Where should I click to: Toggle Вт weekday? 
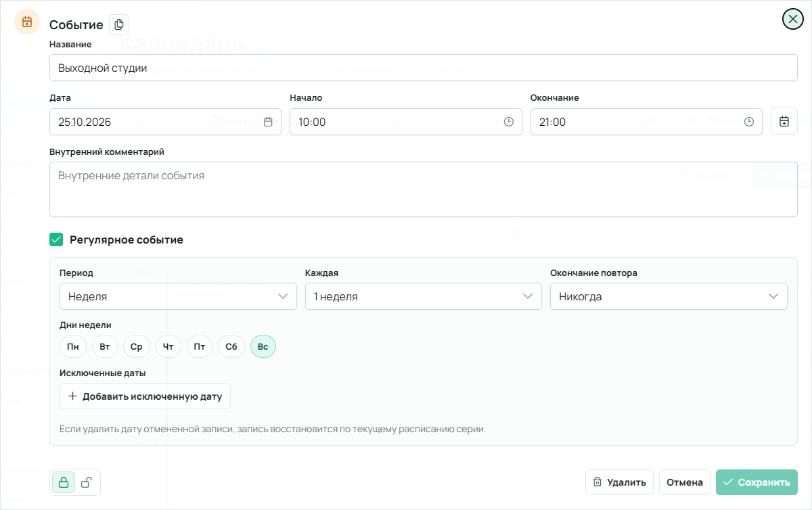(105, 347)
